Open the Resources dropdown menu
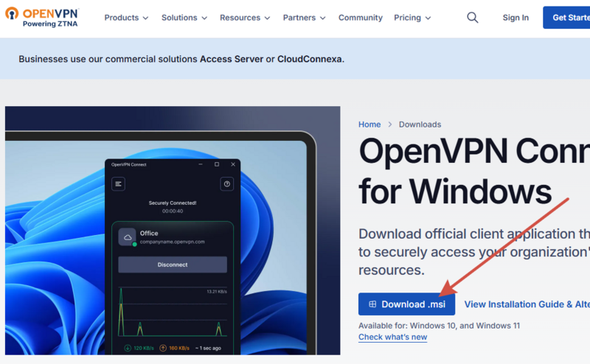 point(245,18)
